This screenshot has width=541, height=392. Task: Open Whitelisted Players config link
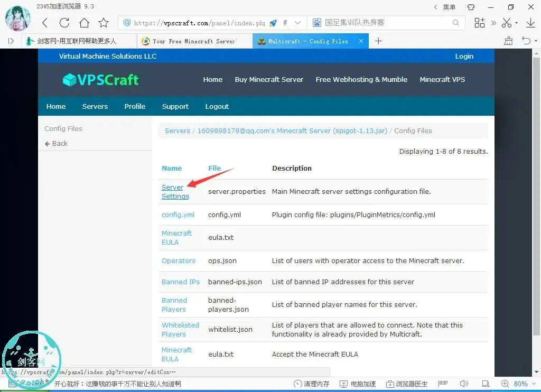pos(180,330)
